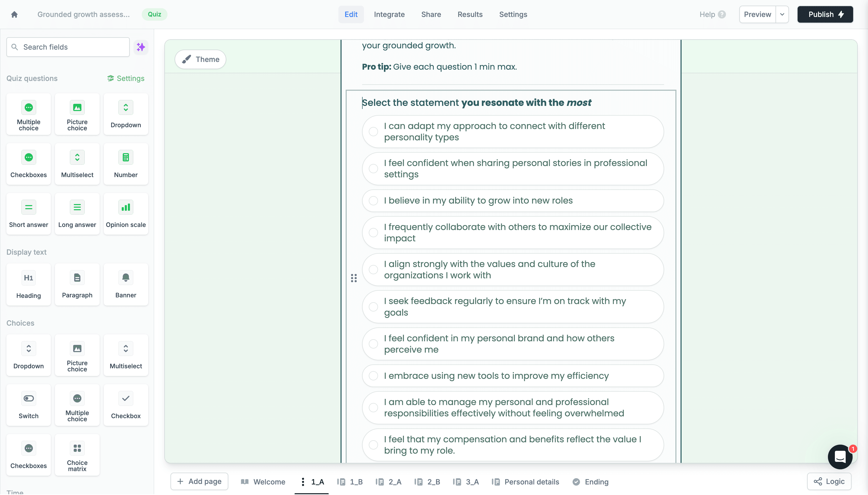Image resolution: width=868 pixels, height=495 pixels.
Task: Add an Opinion scale field
Action: click(126, 214)
